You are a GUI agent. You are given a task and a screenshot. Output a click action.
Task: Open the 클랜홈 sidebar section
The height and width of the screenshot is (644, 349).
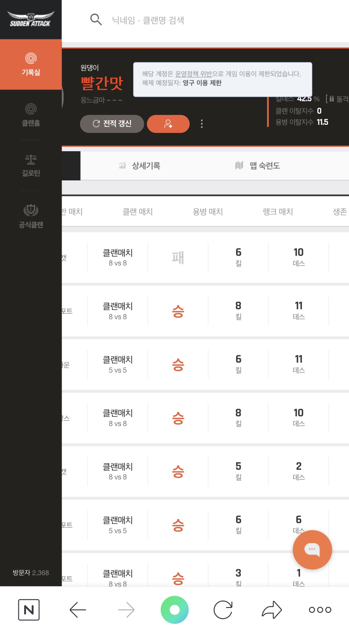click(x=31, y=115)
